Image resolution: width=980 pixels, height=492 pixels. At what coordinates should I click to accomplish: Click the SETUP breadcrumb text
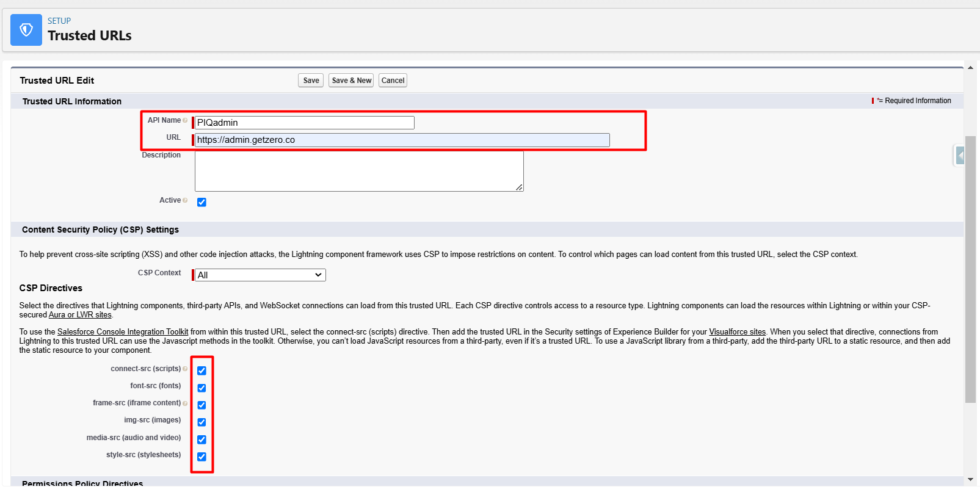click(x=59, y=21)
